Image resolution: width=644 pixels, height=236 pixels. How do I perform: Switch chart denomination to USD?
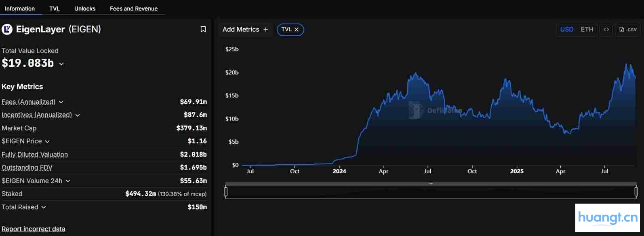coord(566,30)
